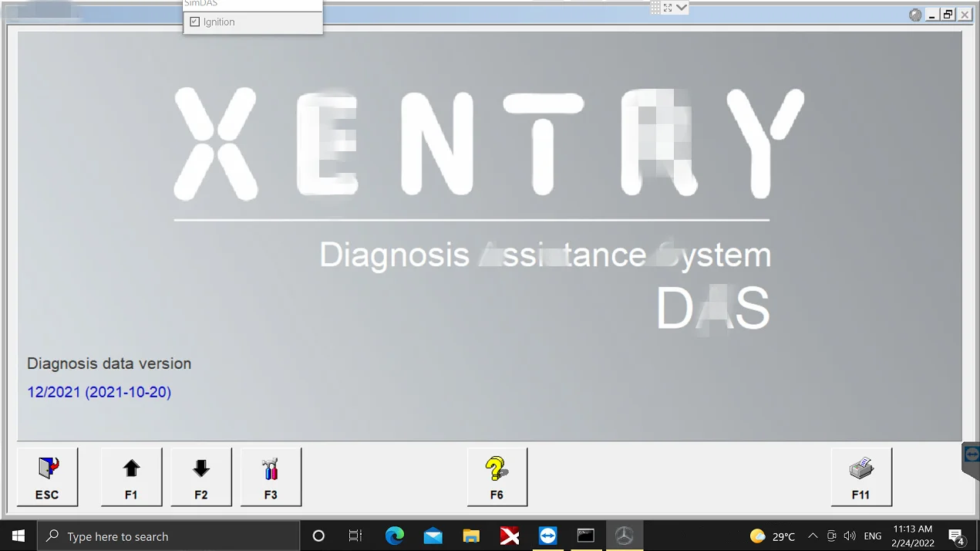Viewport: 980px width, 551px height.
Task: Click the F1 up arrow button
Action: 131,477
